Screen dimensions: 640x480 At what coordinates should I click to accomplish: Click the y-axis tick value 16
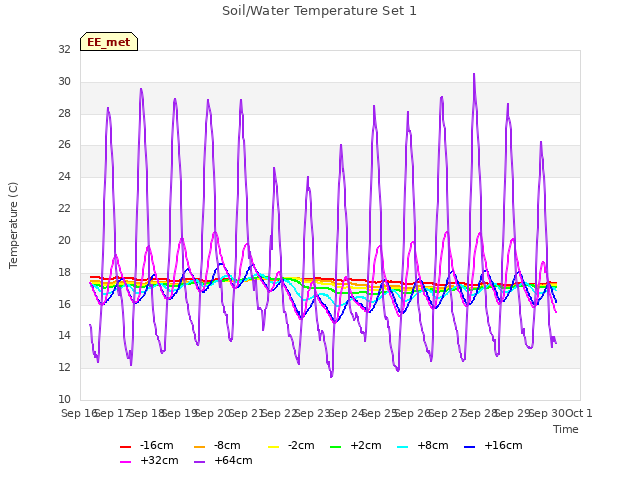(64, 304)
